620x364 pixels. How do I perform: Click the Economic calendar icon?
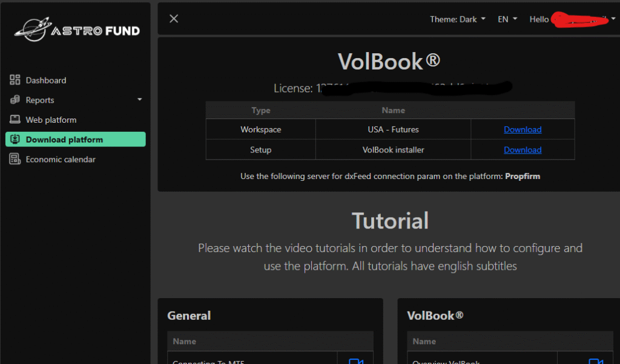click(x=15, y=160)
